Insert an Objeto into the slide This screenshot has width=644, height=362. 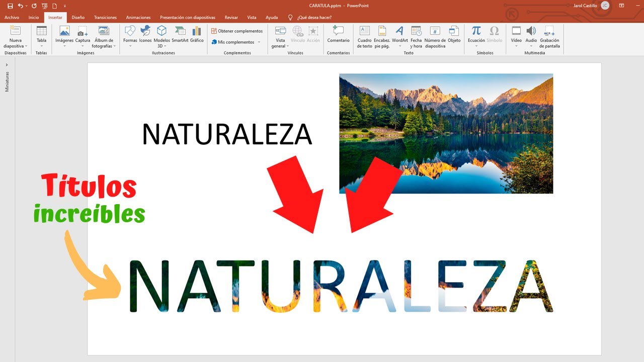454,34
